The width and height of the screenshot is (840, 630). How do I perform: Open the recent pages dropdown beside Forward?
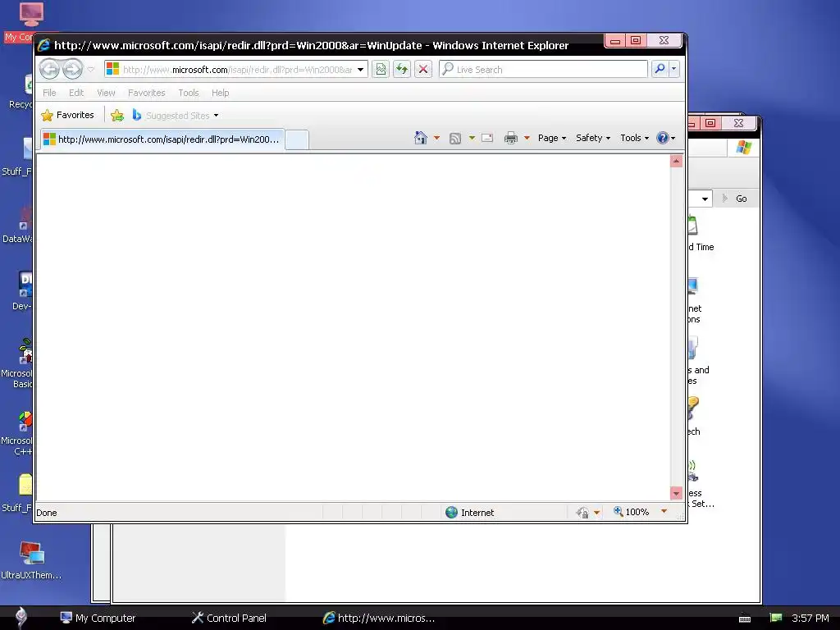pos(90,70)
